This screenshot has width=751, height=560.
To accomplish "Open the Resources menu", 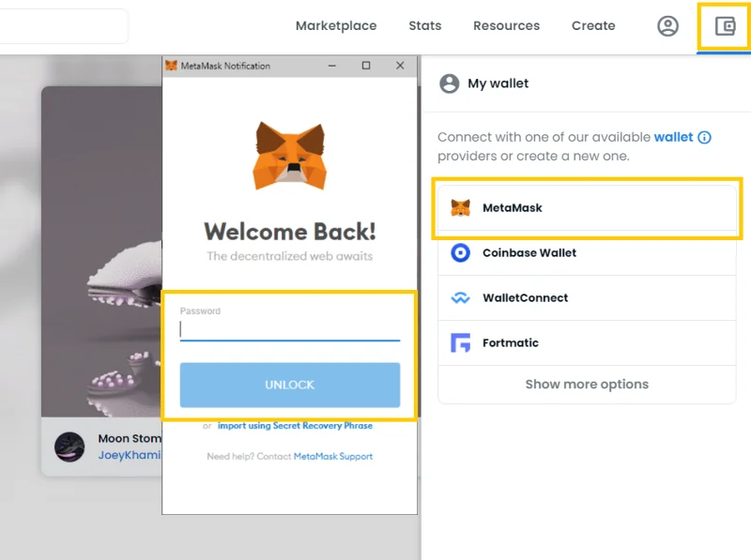I will [506, 26].
